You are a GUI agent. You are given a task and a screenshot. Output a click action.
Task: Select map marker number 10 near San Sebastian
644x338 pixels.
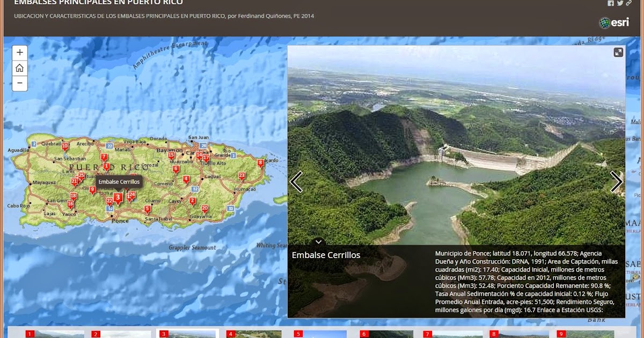coord(64,145)
